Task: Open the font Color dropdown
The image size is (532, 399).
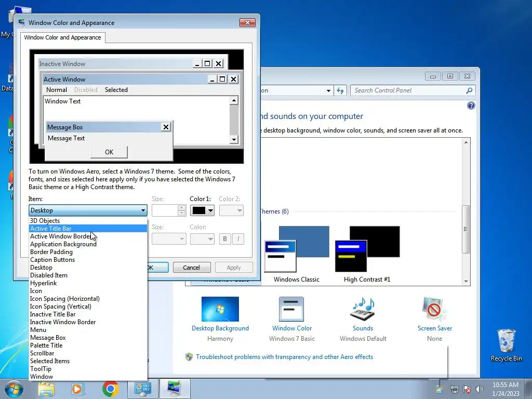Action: (x=202, y=239)
